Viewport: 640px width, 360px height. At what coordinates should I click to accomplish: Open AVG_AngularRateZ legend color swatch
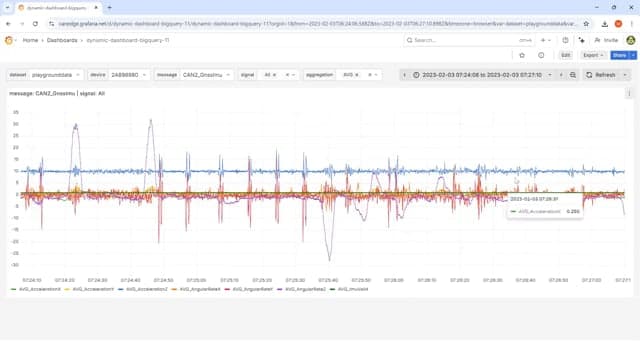click(x=280, y=289)
